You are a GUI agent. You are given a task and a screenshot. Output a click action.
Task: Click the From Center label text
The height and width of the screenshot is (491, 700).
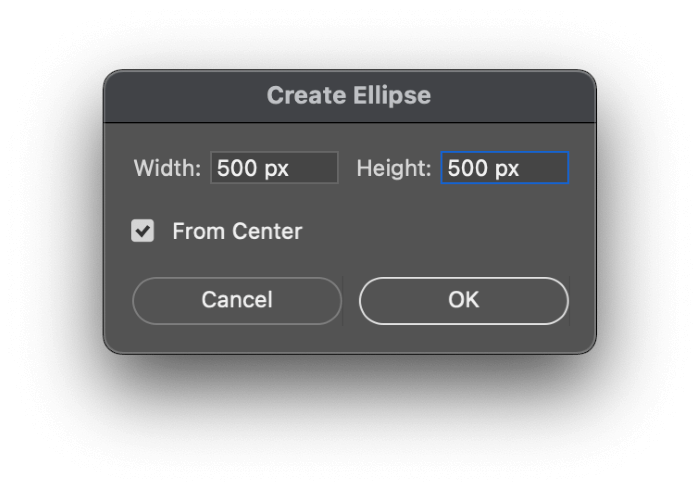237,232
